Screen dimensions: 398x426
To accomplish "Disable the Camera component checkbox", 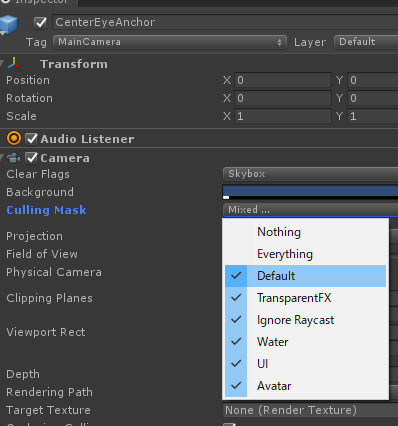I will tap(32, 158).
